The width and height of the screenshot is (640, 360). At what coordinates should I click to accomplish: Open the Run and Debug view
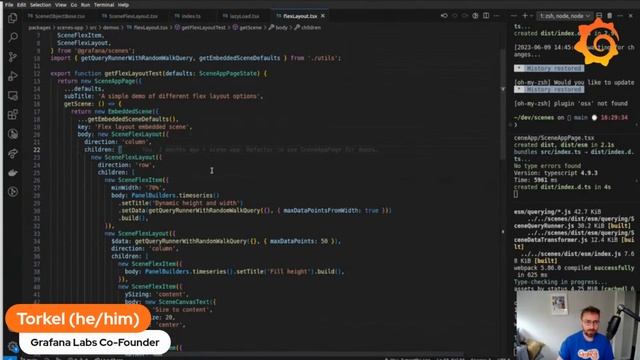[x=13, y=76]
